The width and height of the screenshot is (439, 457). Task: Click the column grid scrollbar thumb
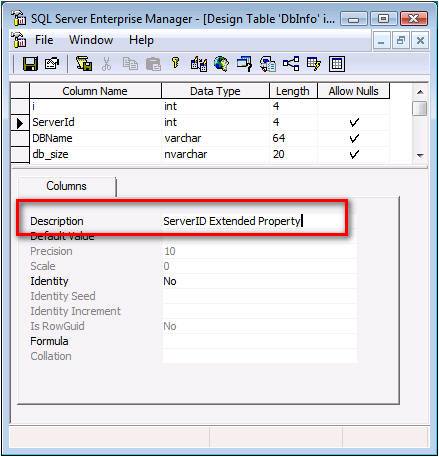pos(420,108)
